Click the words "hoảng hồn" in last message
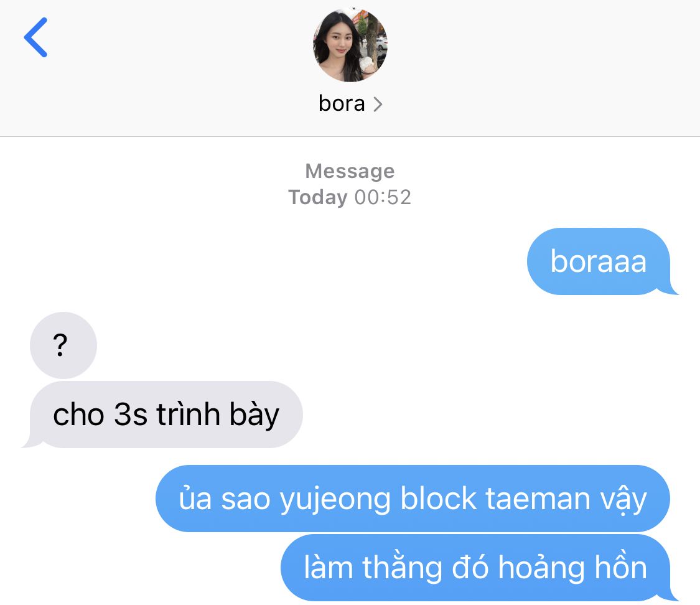The image size is (700, 605). click(572, 567)
